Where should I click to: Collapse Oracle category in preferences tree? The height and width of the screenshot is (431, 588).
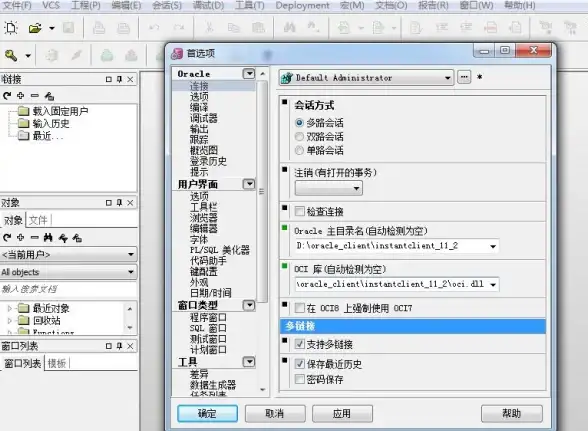click(249, 74)
